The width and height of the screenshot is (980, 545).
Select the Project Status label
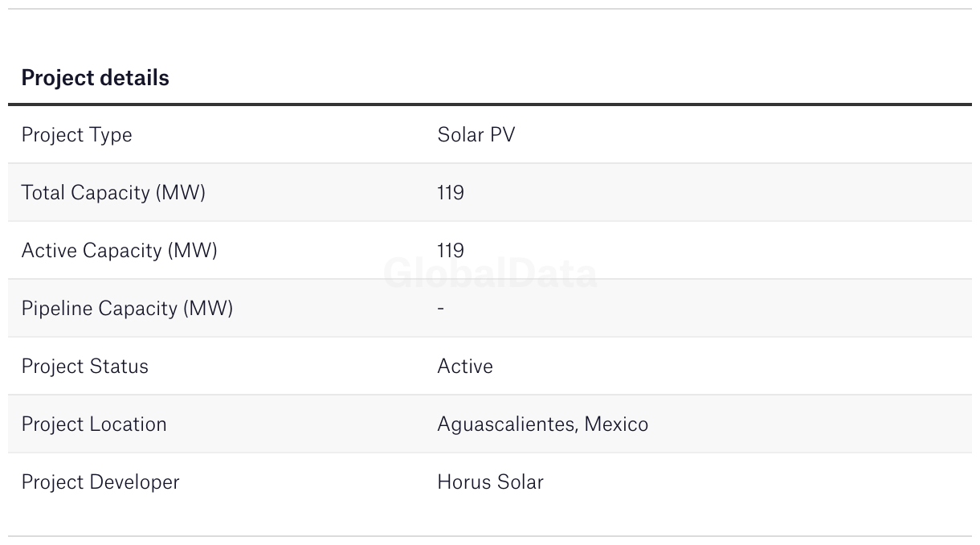[84, 367]
